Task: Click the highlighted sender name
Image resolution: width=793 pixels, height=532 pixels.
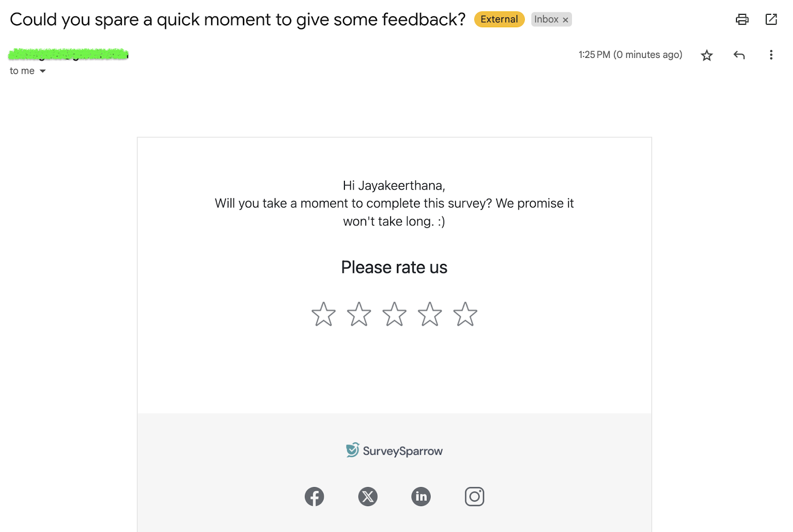Action: click(x=68, y=54)
